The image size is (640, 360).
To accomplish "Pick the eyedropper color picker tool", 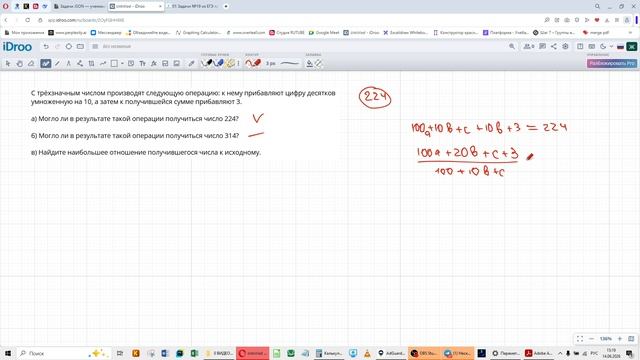I will [x=191, y=64].
